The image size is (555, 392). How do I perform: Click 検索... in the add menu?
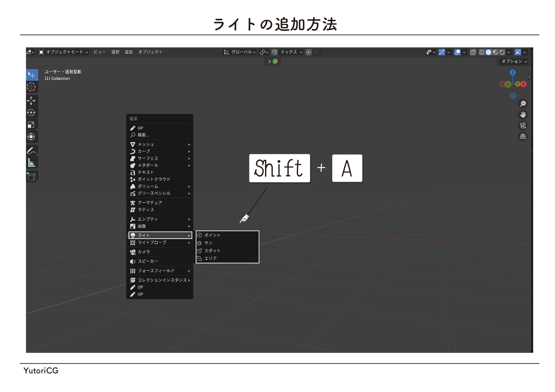143,135
